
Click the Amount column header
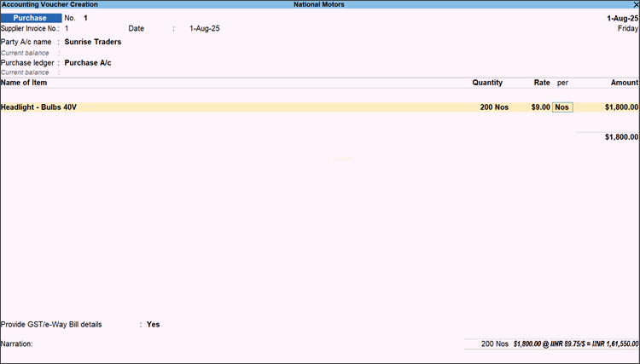pos(623,83)
